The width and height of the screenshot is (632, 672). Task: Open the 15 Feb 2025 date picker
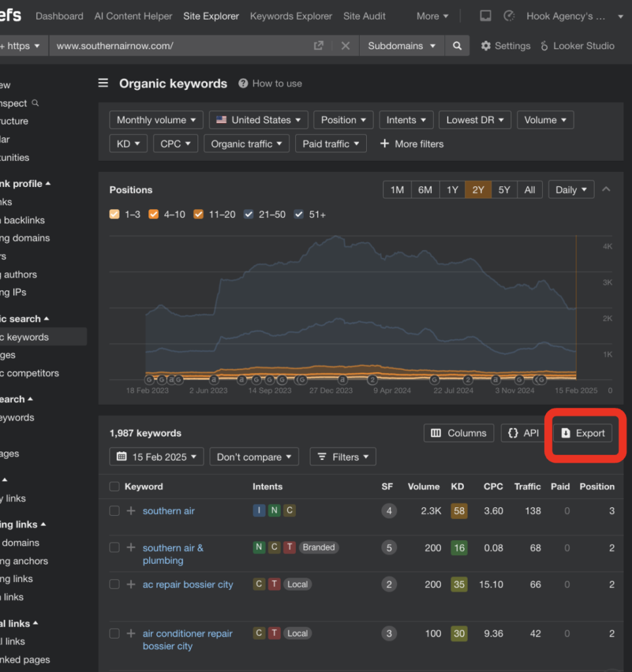click(157, 457)
